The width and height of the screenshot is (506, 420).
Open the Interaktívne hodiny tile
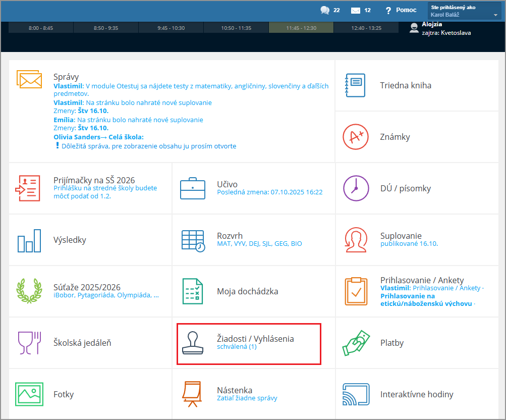click(416, 394)
